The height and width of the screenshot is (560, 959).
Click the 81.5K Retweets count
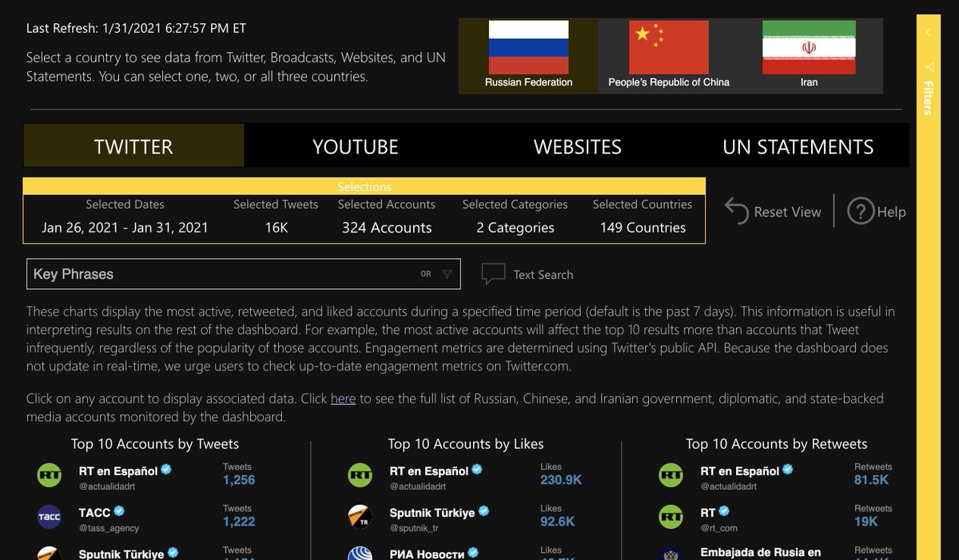[871, 480]
